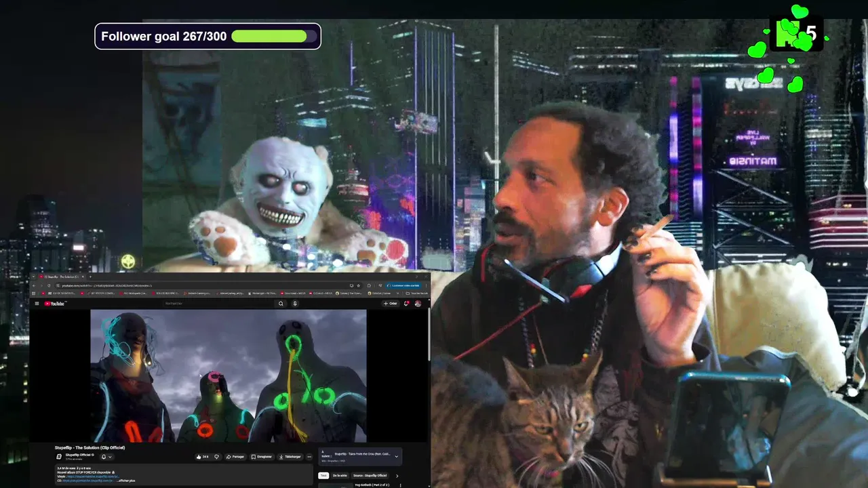The width and height of the screenshot is (868, 488).
Task: Go back in the browser
Action: pyautogui.click(x=34, y=285)
